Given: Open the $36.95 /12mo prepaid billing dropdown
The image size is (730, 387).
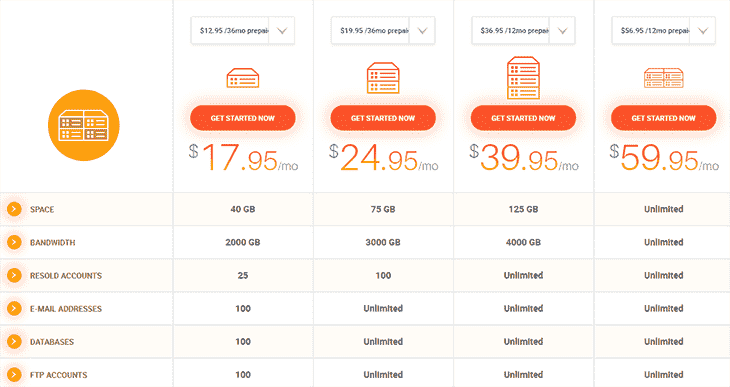Looking at the screenshot, I should 523,31.
